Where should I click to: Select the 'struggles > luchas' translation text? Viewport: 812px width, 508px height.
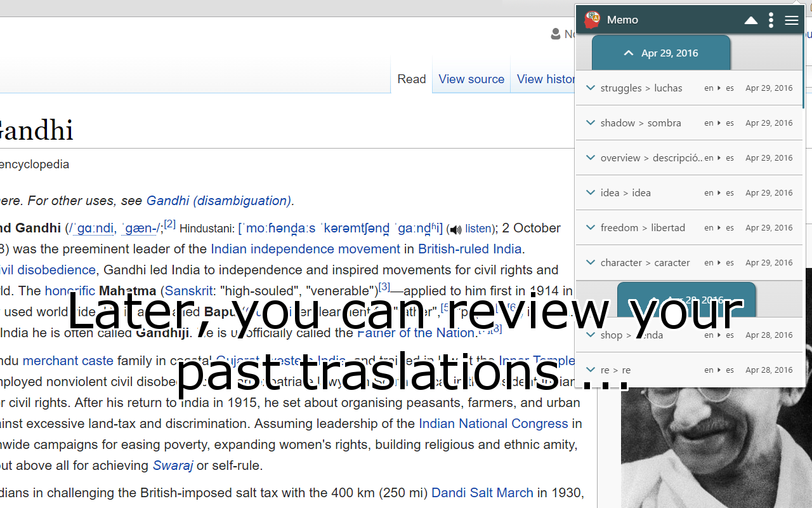click(x=641, y=88)
